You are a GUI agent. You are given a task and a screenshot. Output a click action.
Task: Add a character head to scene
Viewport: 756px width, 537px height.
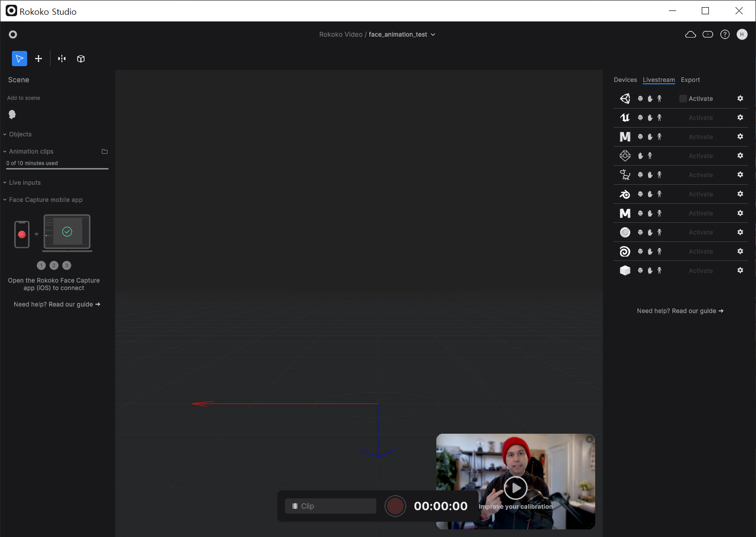click(x=12, y=114)
